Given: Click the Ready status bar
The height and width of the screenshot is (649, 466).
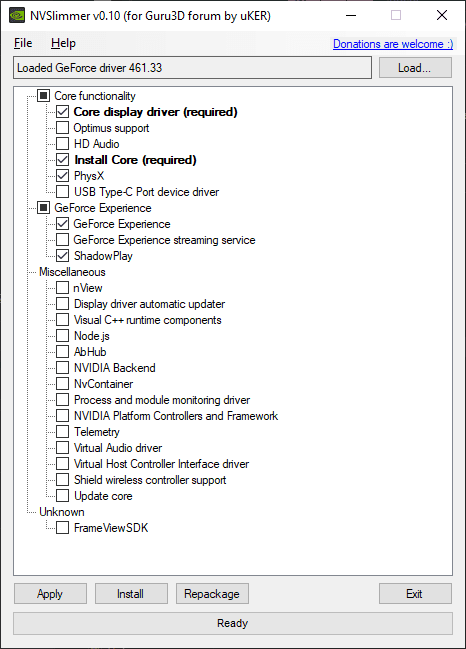Looking at the screenshot, I should (x=233, y=623).
